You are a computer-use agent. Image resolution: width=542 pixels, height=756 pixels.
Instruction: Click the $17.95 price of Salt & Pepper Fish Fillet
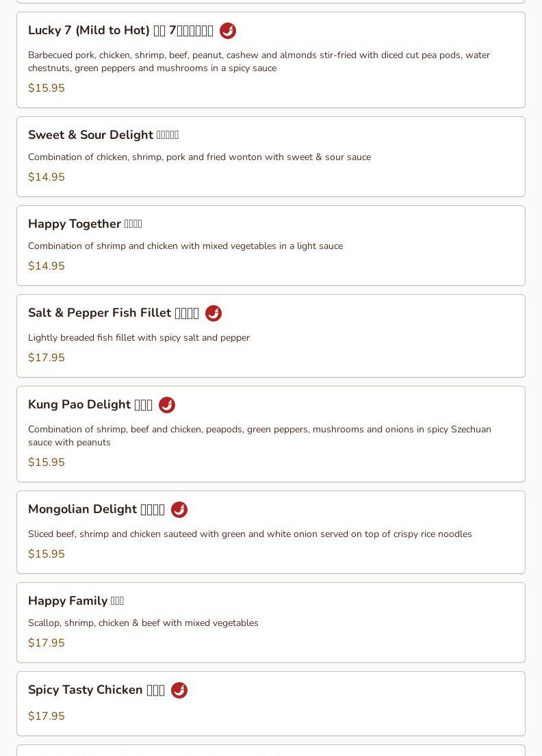(x=47, y=358)
